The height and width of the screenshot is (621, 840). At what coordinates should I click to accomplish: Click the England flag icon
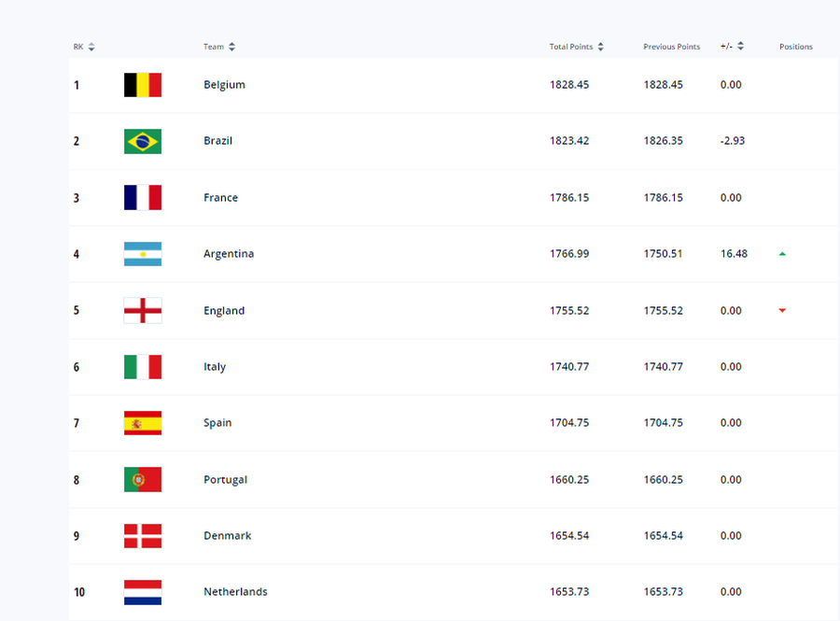tap(143, 311)
